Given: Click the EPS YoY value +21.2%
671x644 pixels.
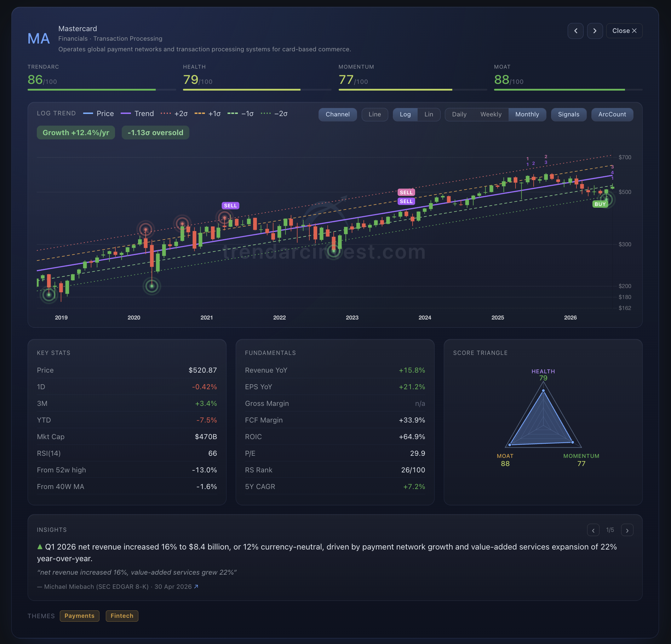Looking at the screenshot, I should click(412, 387).
